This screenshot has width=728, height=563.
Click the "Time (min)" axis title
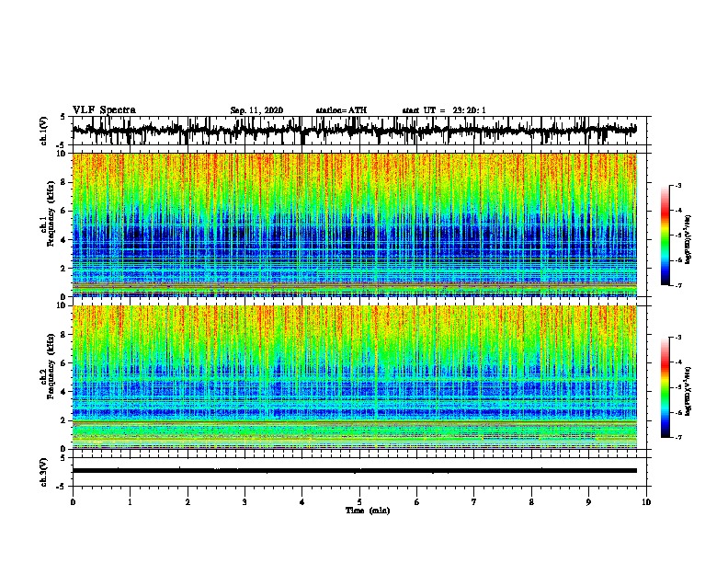368,511
